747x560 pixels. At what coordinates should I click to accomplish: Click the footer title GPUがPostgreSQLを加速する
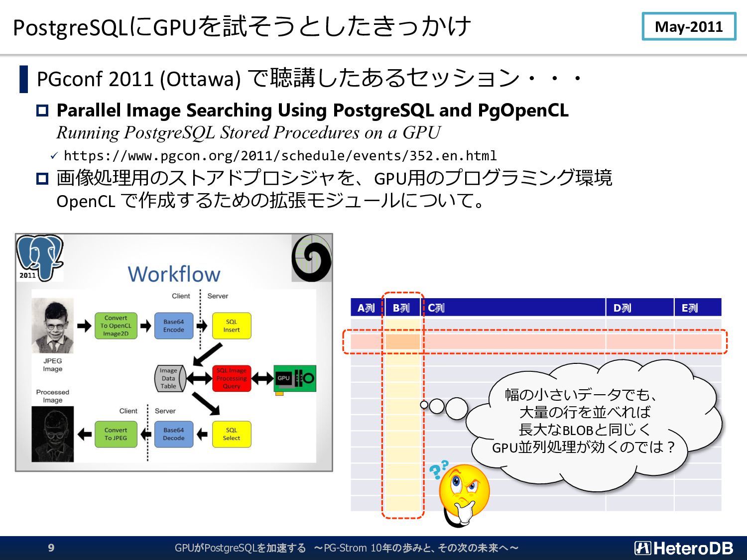[x=241, y=548]
